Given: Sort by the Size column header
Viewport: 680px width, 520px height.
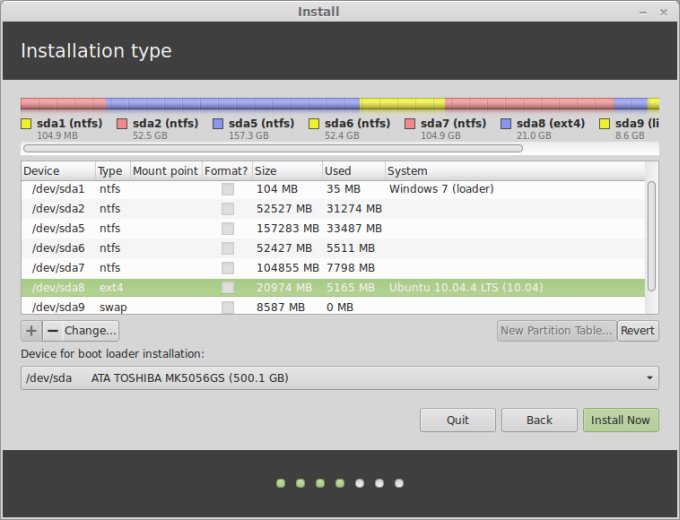Looking at the screenshot, I should pos(286,171).
